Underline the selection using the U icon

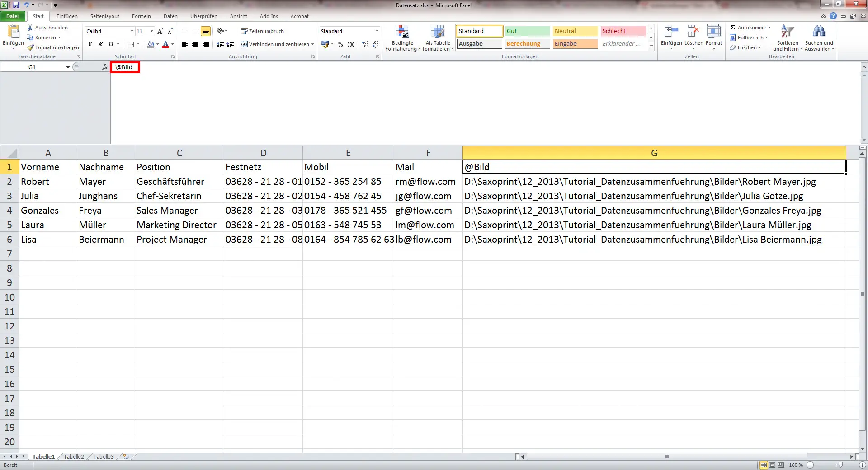110,44
